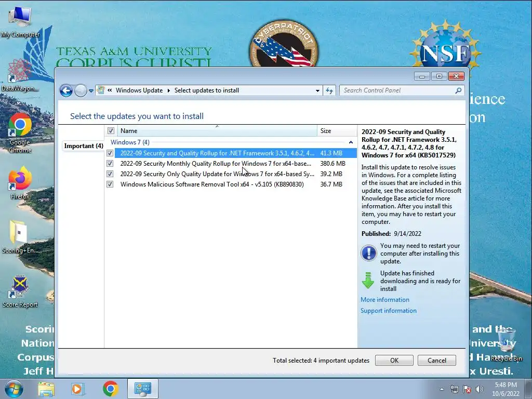Open Windows Media Player from taskbar
This screenshot has height=399, width=532.
(x=78, y=389)
